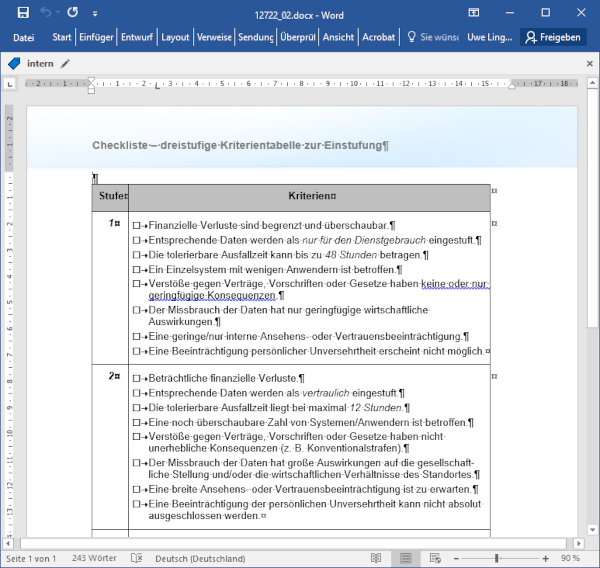600x568 pixels.
Task: Open the Überprüfen ribbon tab
Action: point(298,37)
